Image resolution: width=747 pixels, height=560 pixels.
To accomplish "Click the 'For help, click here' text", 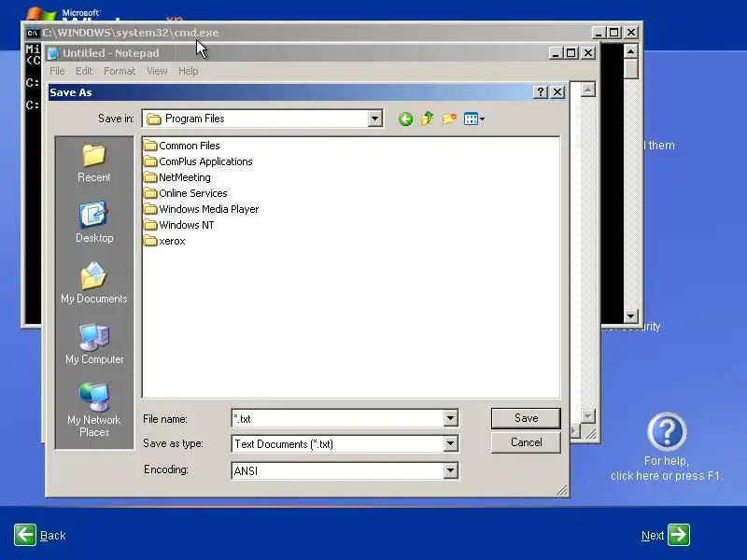I will (x=667, y=469).
